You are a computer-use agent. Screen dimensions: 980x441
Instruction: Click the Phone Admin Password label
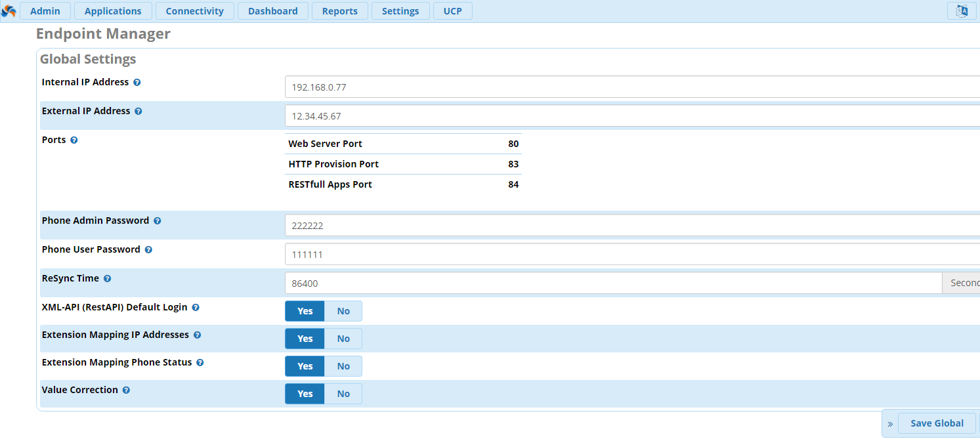click(x=96, y=220)
